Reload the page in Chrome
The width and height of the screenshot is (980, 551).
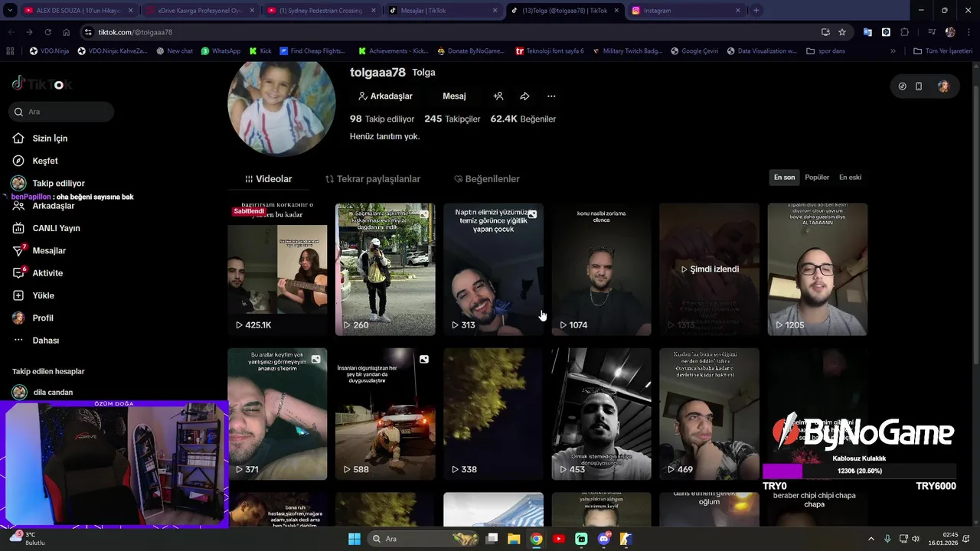[x=47, y=32]
